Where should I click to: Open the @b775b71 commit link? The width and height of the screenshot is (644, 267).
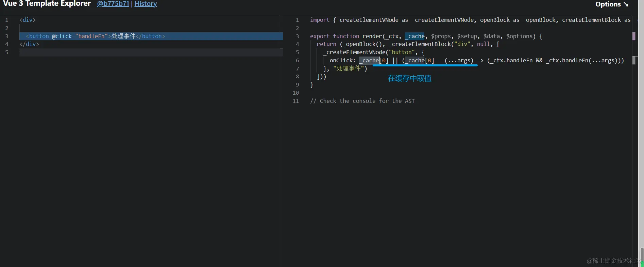point(113,4)
